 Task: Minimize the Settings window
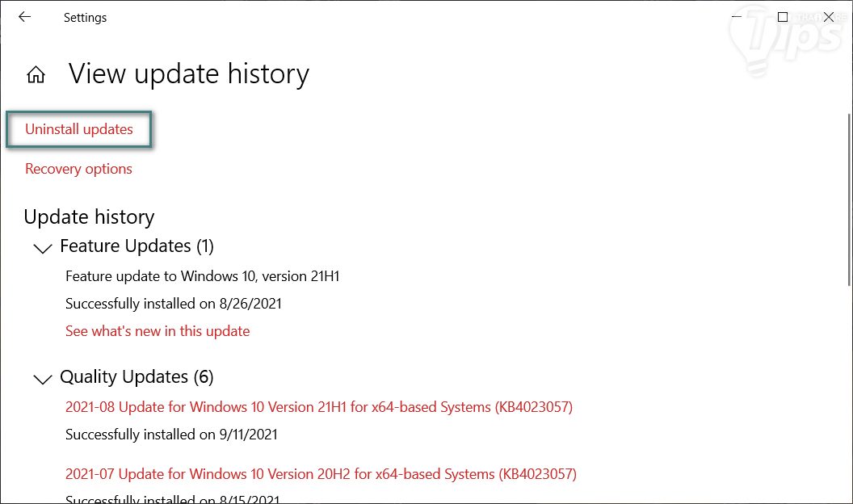point(736,17)
